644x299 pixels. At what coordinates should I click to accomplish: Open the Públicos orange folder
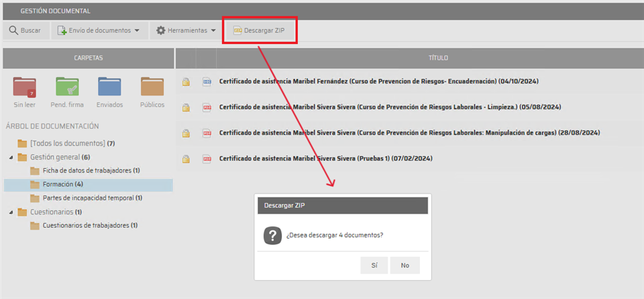[152, 87]
